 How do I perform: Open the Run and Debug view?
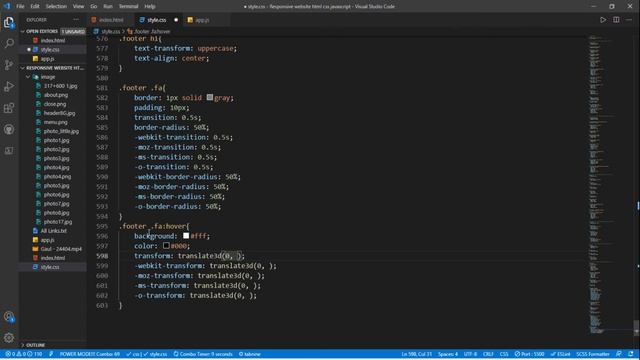(x=9, y=86)
